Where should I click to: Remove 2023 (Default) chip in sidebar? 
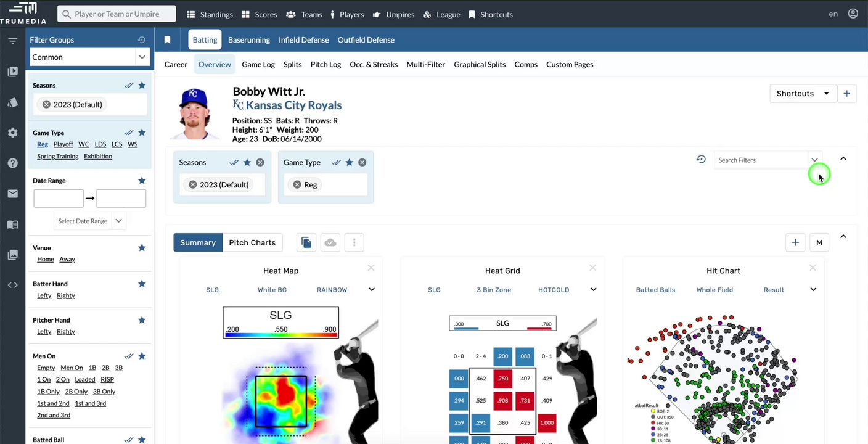46,104
